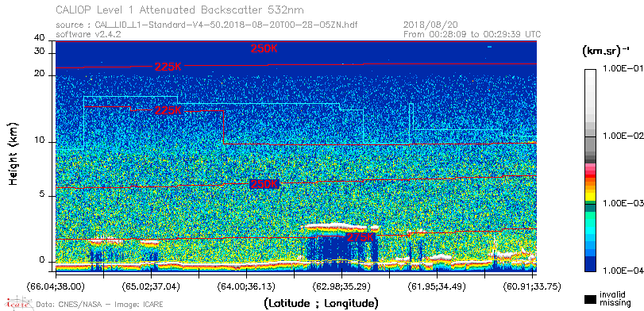Click the (km.sr)-1 unit label
The image size is (644, 311).
606,52
